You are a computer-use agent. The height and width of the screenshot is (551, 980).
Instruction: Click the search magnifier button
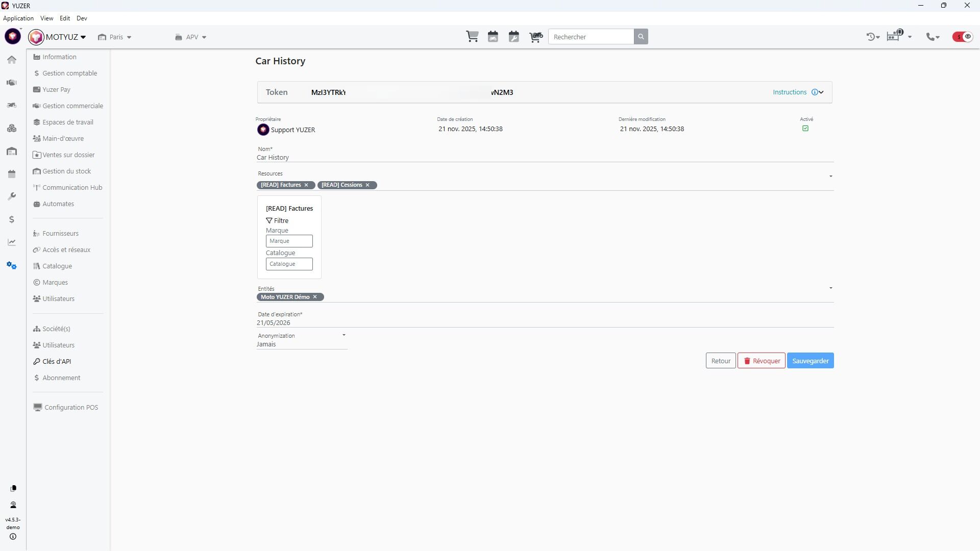pyautogui.click(x=641, y=37)
